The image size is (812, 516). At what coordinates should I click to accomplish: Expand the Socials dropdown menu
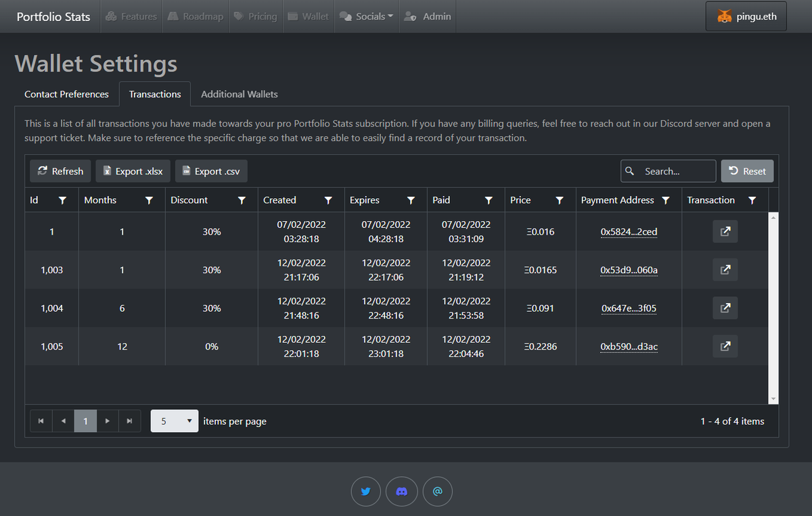click(x=365, y=16)
